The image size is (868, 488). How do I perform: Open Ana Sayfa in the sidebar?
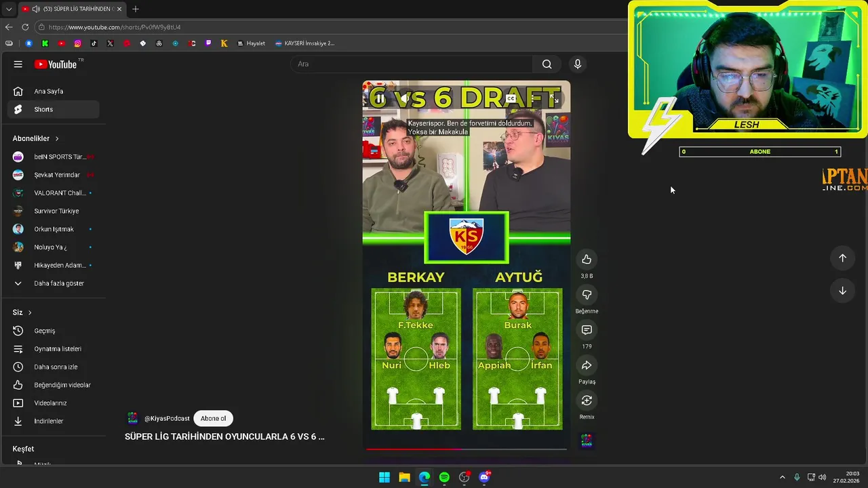[53, 91]
